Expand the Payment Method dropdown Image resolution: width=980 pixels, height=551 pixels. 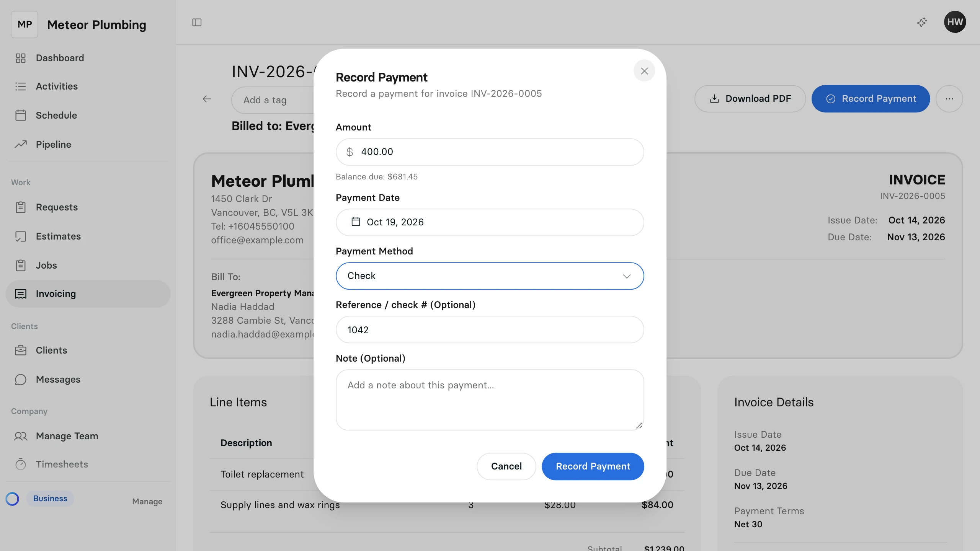click(490, 276)
